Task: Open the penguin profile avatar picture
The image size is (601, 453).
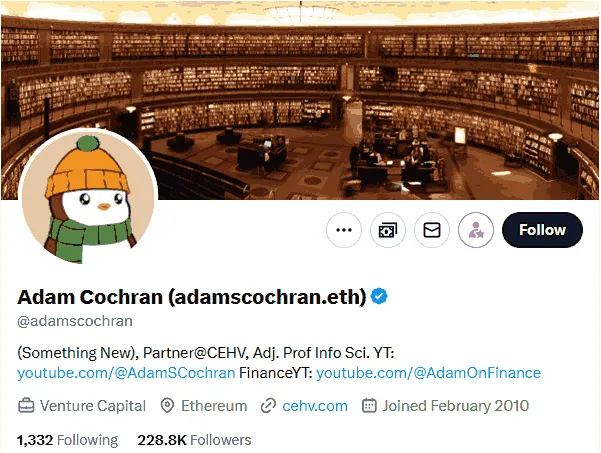Action: 89,197
